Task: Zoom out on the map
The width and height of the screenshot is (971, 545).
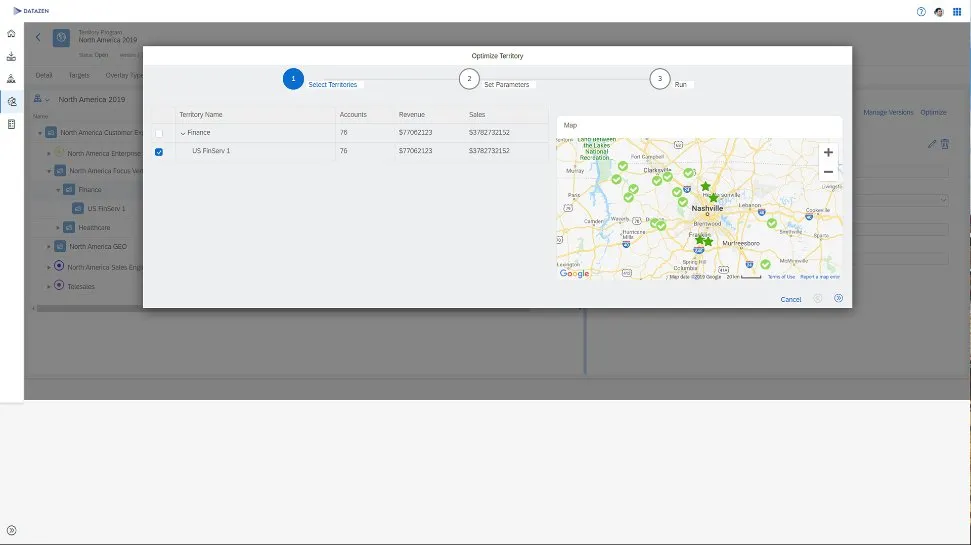Action: click(828, 172)
